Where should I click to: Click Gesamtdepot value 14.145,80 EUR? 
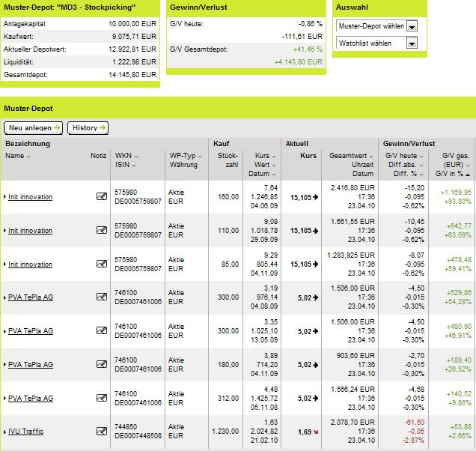coord(132,75)
